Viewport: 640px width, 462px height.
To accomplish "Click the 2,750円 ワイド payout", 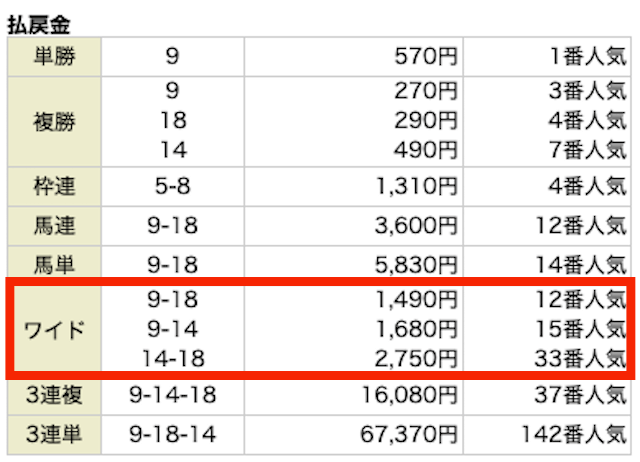I will (416, 359).
